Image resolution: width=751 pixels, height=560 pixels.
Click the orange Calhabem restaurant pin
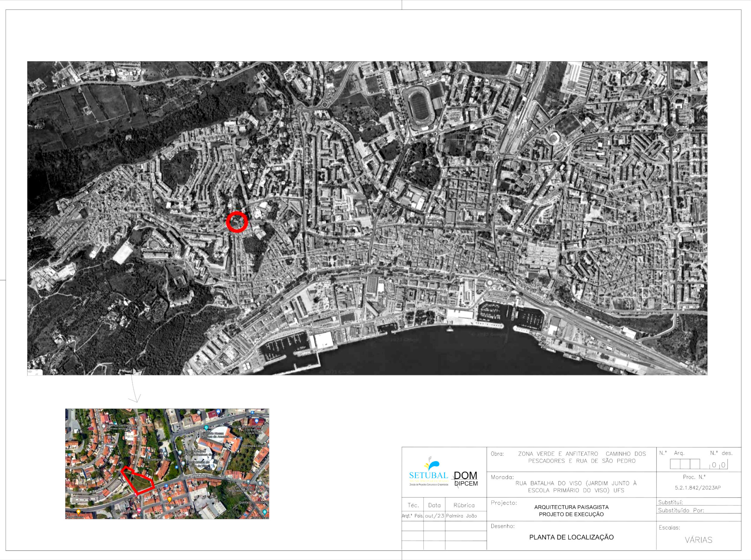pyautogui.click(x=169, y=499)
